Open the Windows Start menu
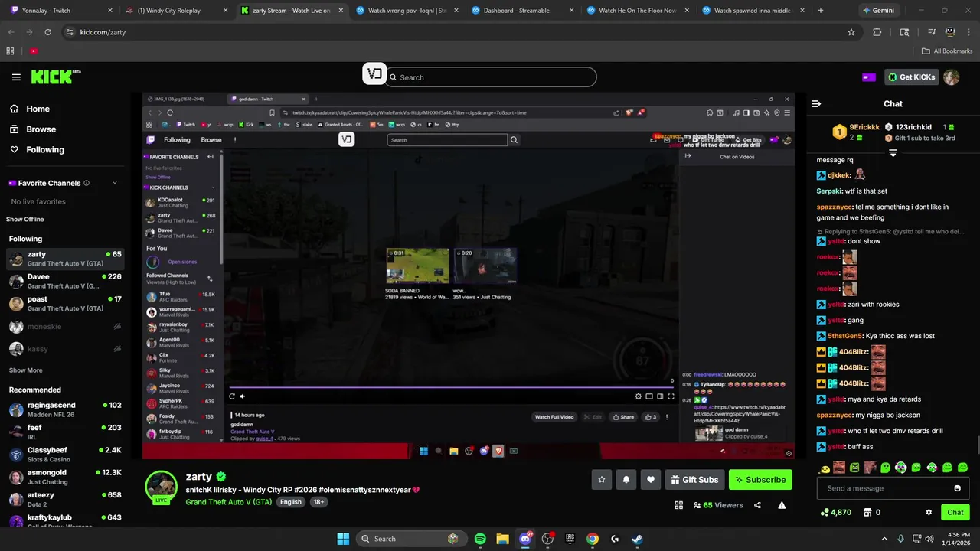This screenshot has width=980, height=551. (343, 539)
